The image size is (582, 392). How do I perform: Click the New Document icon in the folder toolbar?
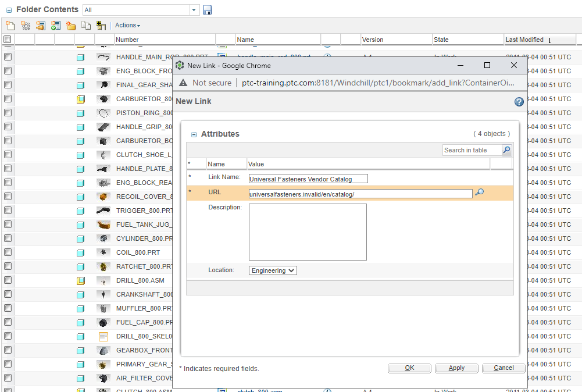tap(10, 26)
